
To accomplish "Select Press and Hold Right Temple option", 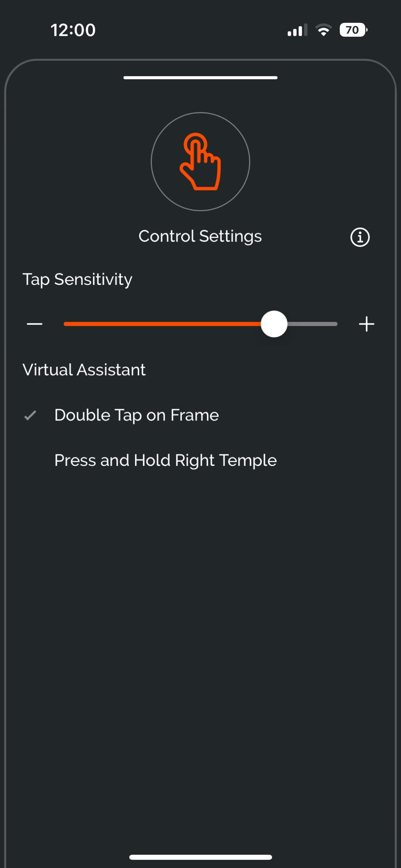I will click(x=165, y=461).
